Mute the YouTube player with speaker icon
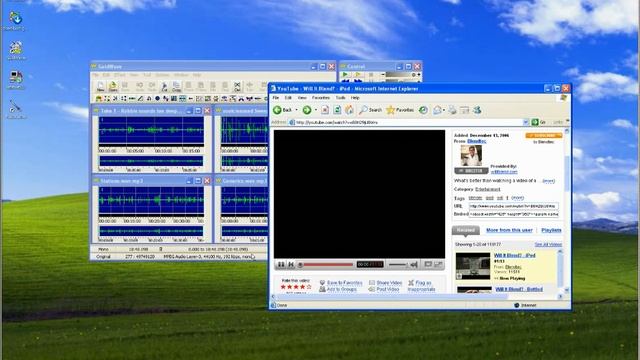 (x=414, y=264)
